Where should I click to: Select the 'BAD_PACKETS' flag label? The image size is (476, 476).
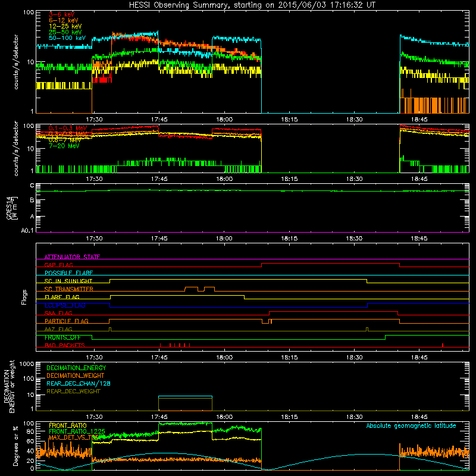pyautogui.click(x=65, y=345)
